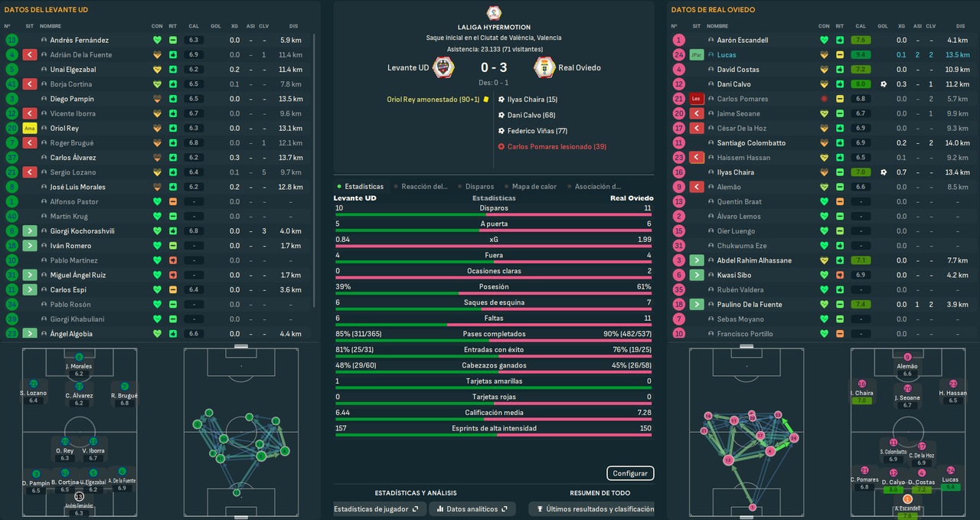Image resolution: width=980 pixels, height=520 pixels.
Task: Click substituted-off arrow for Adrián De la Fuente
Action: point(30,55)
